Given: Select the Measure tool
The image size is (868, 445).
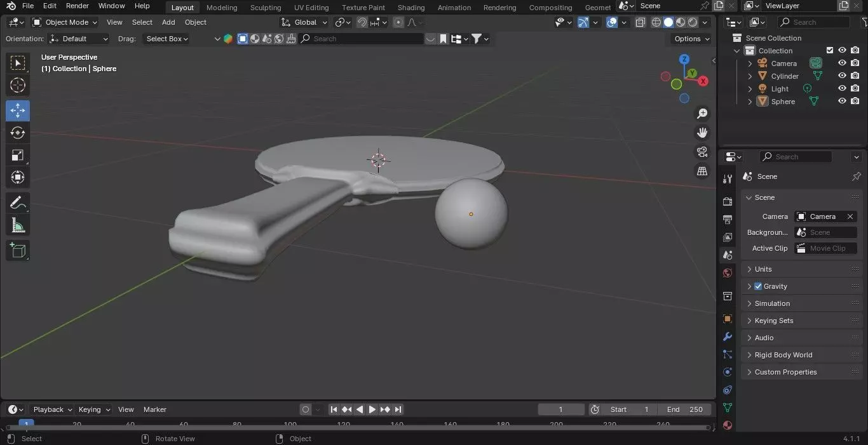Looking at the screenshot, I should pyautogui.click(x=18, y=225).
